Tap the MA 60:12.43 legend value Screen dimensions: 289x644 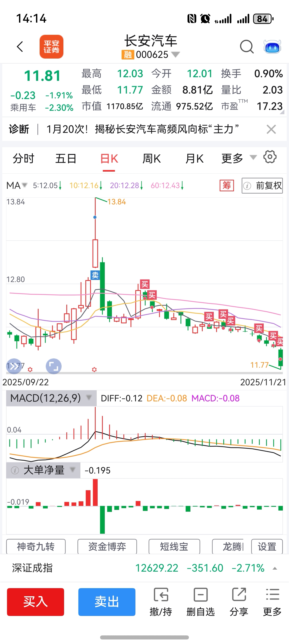click(x=167, y=185)
